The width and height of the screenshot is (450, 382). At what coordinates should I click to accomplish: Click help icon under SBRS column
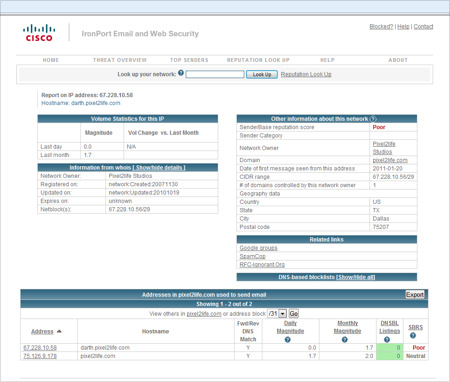click(x=413, y=336)
